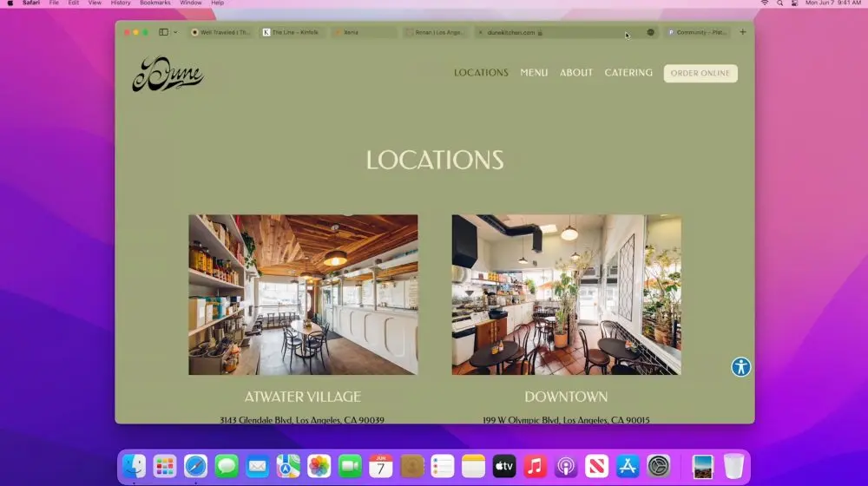Open Podcasts from the Dock
The height and width of the screenshot is (486, 868).
(566, 466)
